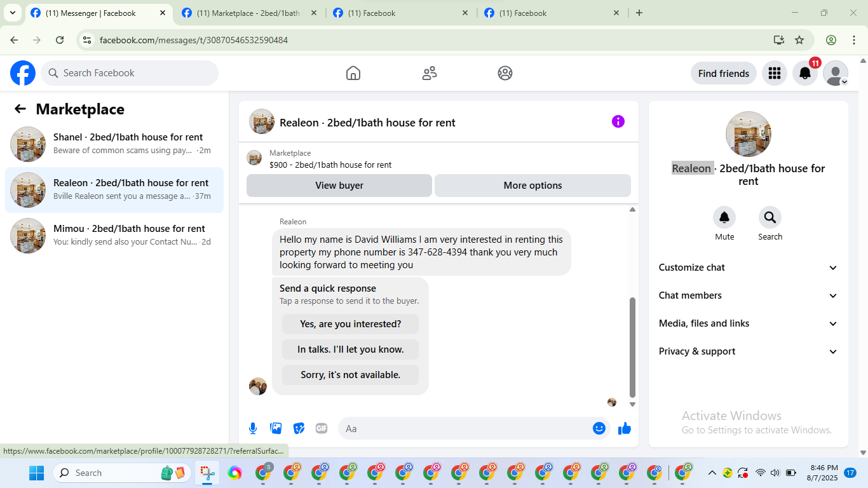This screenshot has height=488, width=868.
Task: Click the voice clip microphone icon
Action: tap(253, 428)
